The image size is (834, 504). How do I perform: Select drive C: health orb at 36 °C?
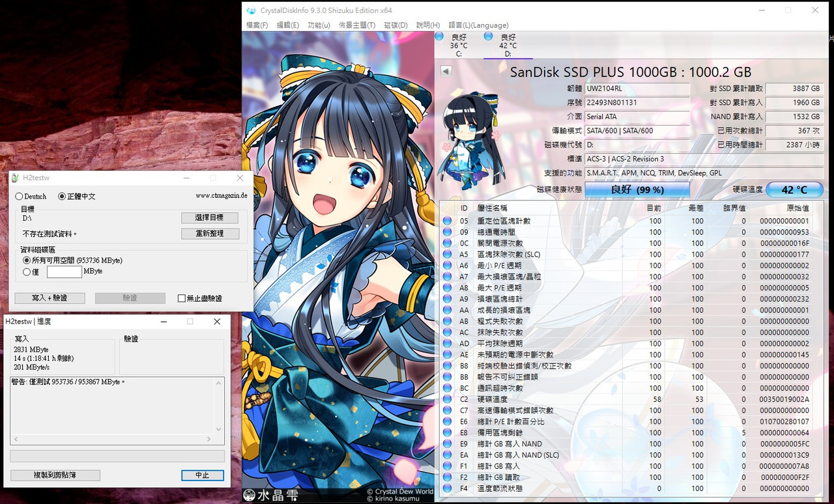pos(439,36)
